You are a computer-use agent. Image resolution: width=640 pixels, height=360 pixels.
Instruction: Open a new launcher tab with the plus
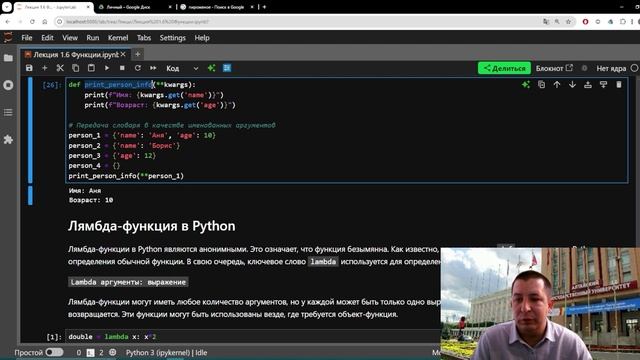(x=138, y=54)
